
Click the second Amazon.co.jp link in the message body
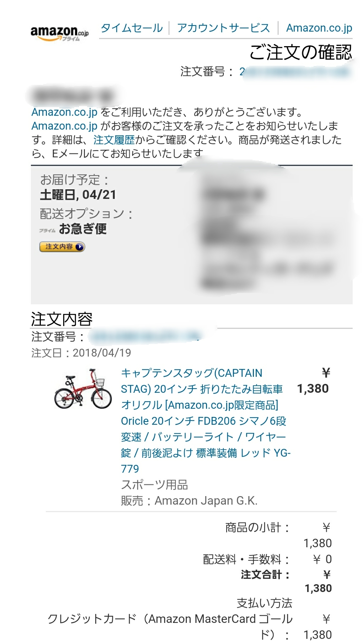[64, 126]
